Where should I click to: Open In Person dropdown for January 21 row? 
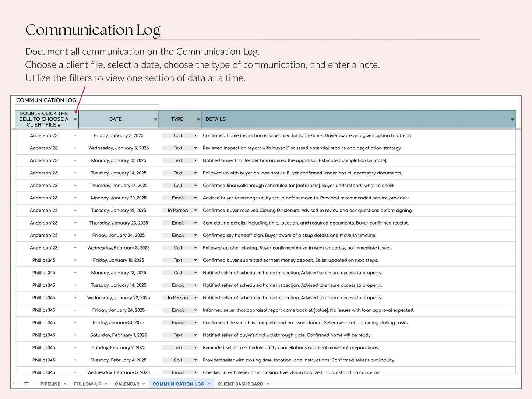(180, 211)
